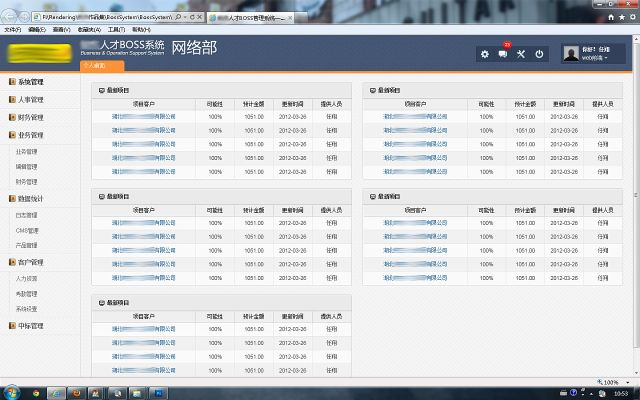Click the browser address bar
Image resolution: width=640 pixels, height=400 pixels.
(110, 18)
